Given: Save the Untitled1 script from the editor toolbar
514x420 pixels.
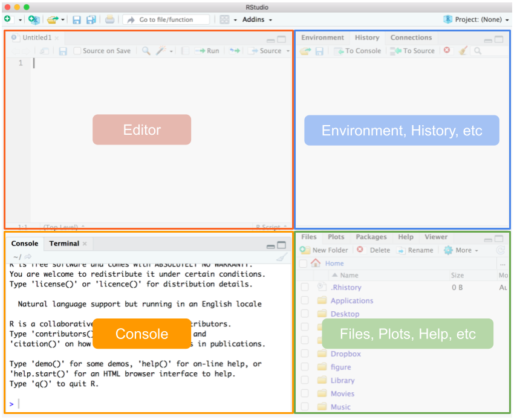Looking at the screenshot, I should pyautogui.click(x=63, y=51).
